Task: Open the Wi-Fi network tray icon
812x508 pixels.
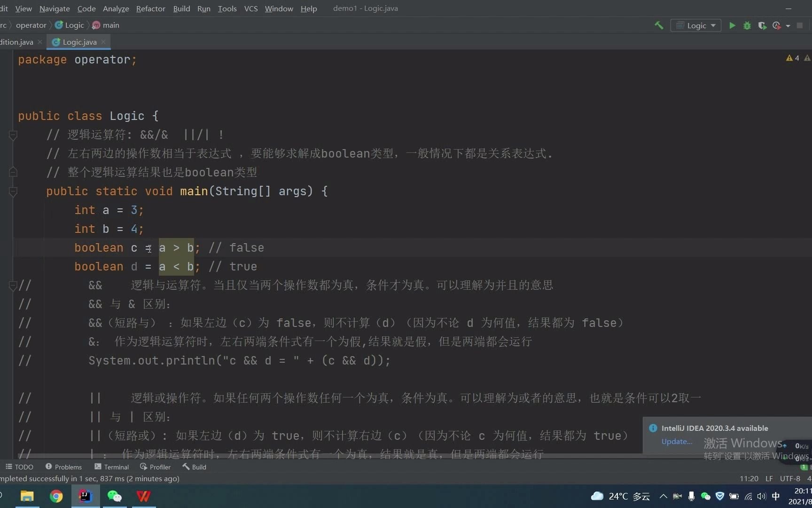Action: [x=748, y=496]
